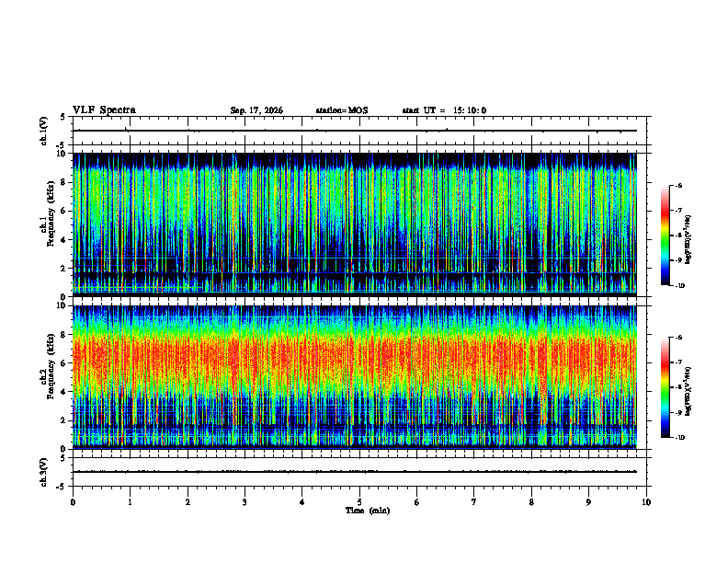Click the ch.1 voltage waveform trace
This screenshot has height=563, width=728.
coord(355,131)
